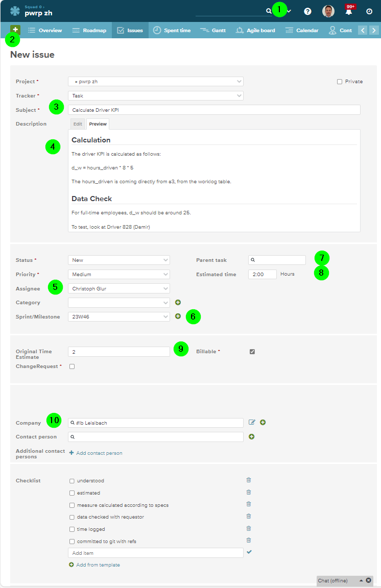
Task: Open the user avatar menu
Action: click(x=328, y=11)
